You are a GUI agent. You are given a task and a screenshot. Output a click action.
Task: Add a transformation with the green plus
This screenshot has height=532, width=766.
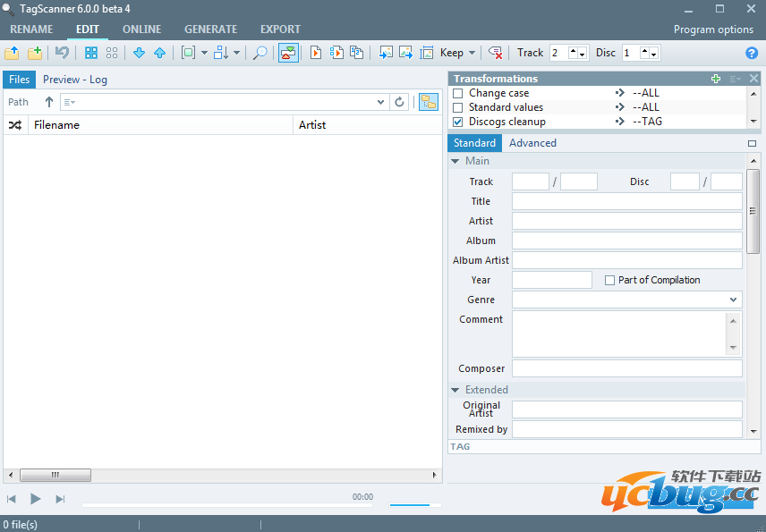(715, 79)
